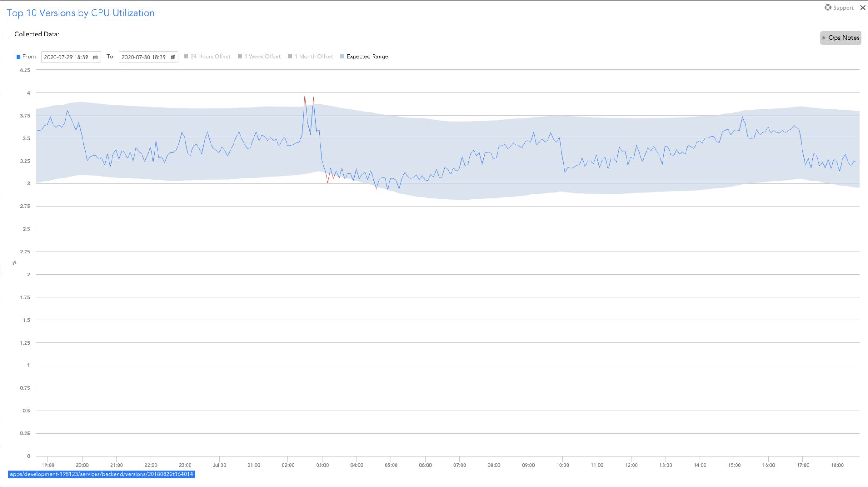
Task: Toggle the blue From series legend square
Action: [18, 56]
